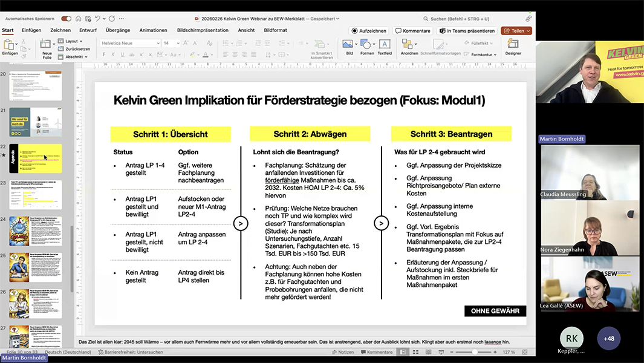Insert a Textfeld text box
The image size is (644, 363).
[385, 47]
